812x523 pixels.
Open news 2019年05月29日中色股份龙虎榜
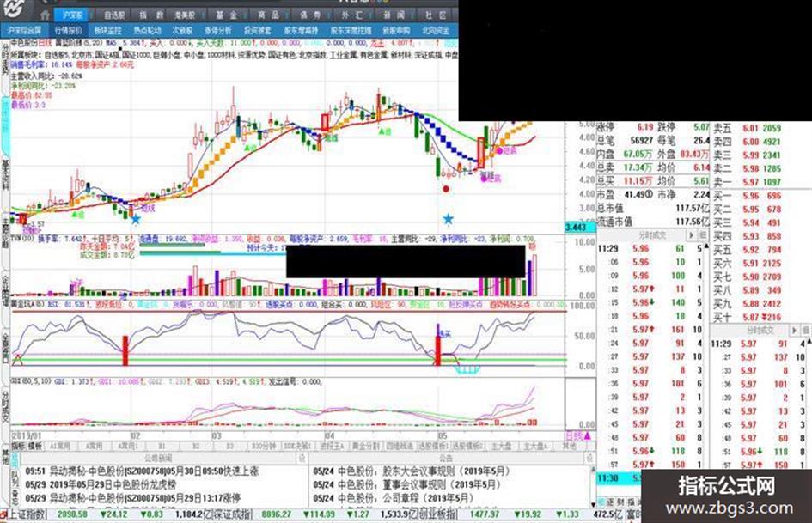(x=101, y=484)
